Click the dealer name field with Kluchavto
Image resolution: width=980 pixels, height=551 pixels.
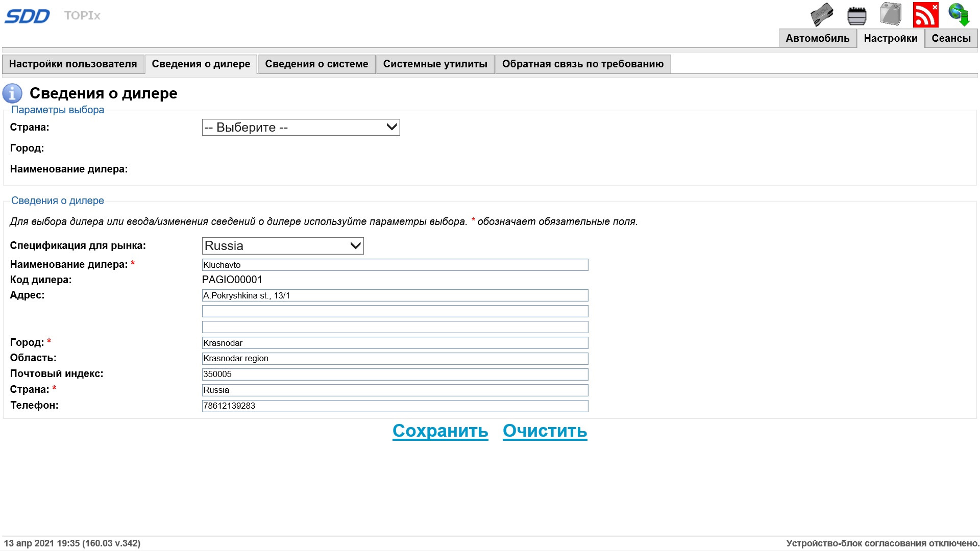click(x=395, y=265)
